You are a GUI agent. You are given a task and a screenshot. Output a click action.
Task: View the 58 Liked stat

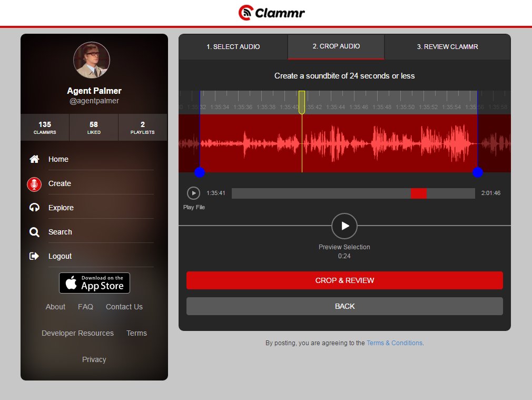pos(94,128)
